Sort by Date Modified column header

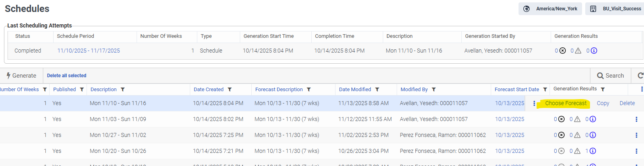pyautogui.click(x=355, y=90)
